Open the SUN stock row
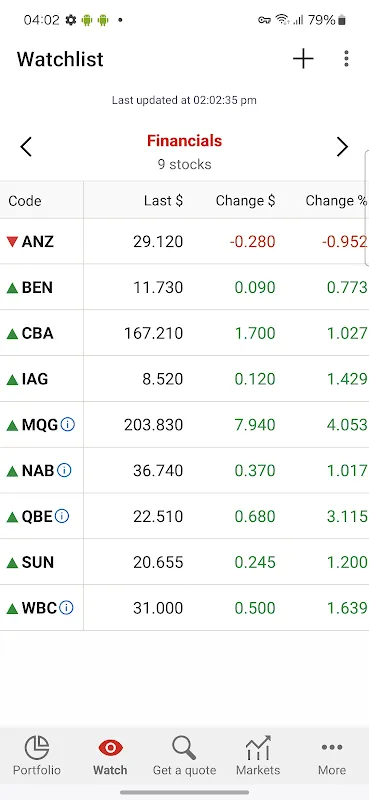 [x=184, y=562]
